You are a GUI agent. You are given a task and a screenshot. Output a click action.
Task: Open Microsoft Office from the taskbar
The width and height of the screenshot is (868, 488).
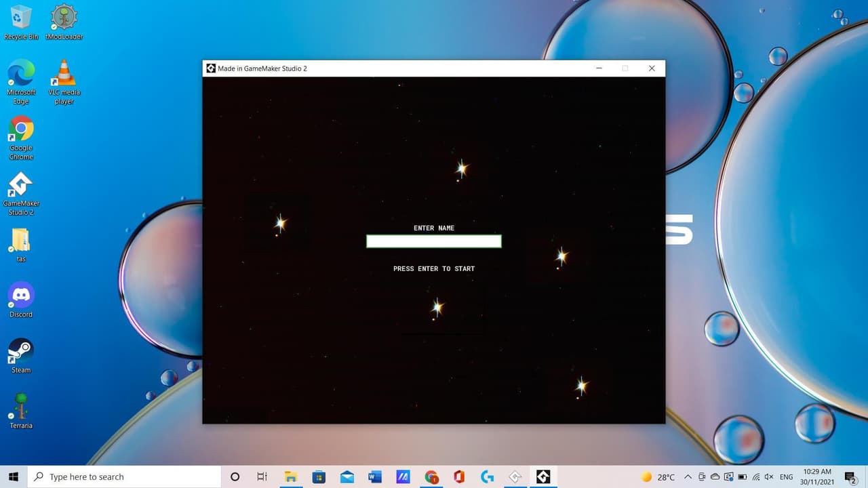pyautogui.click(x=459, y=477)
